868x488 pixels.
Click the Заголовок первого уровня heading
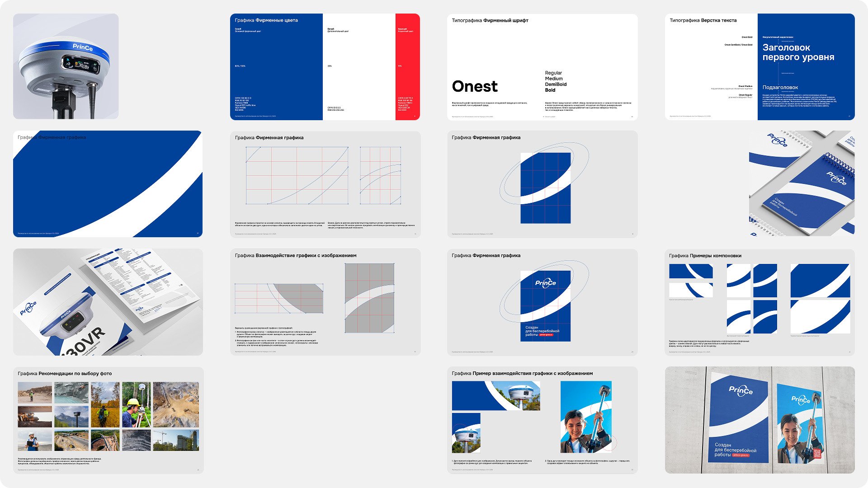point(798,52)
